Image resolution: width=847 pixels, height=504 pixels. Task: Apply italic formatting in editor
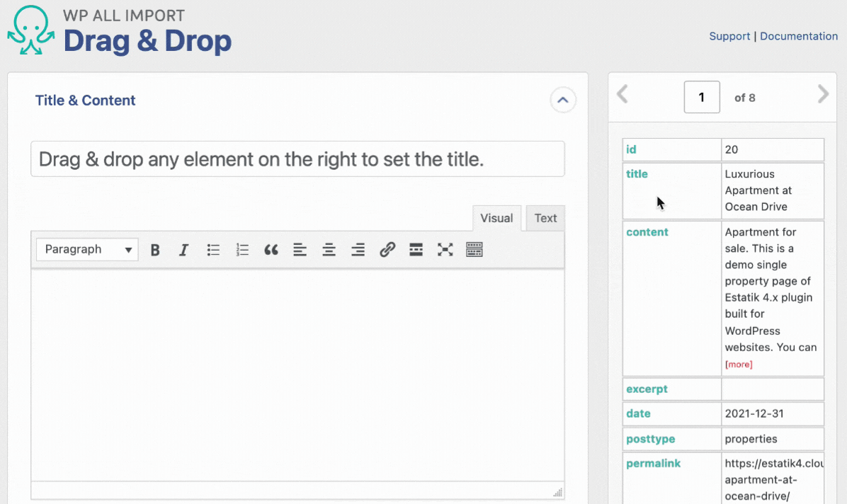[x=183, y=250]
